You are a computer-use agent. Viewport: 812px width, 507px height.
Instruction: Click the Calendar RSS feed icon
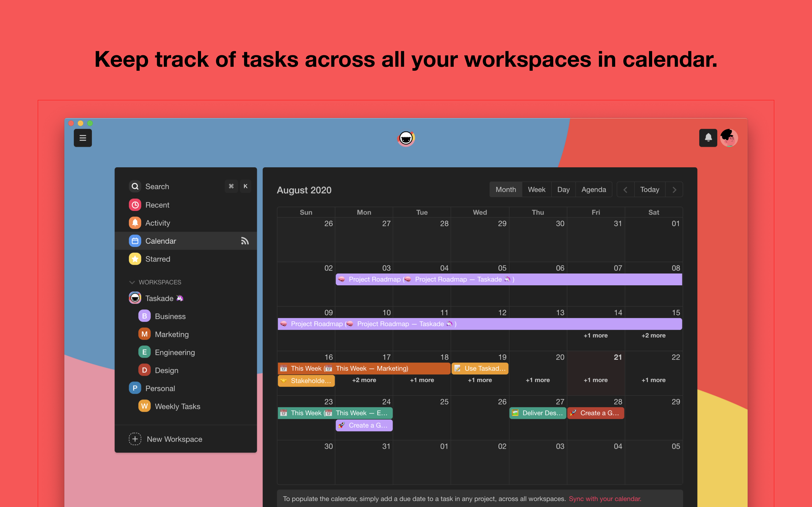tap(245, 241)
